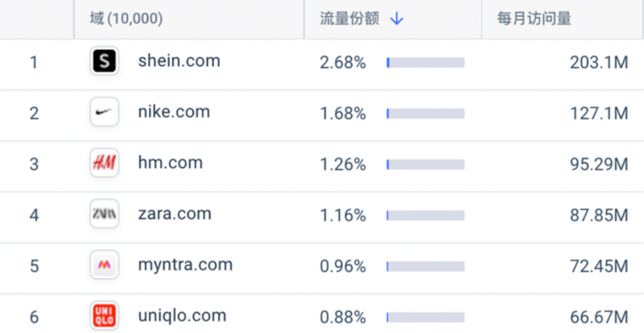Click the Myntra logo icon
This screenshot has width=644, height=333.
point(105,265)
